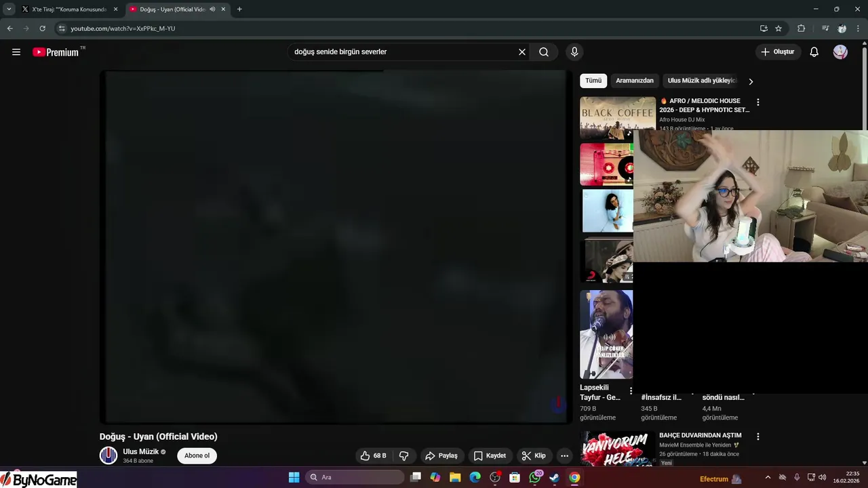View site information icon in address bar
Image resolution: width=868 pixels, height=488 pixels.
coord(62,28)
